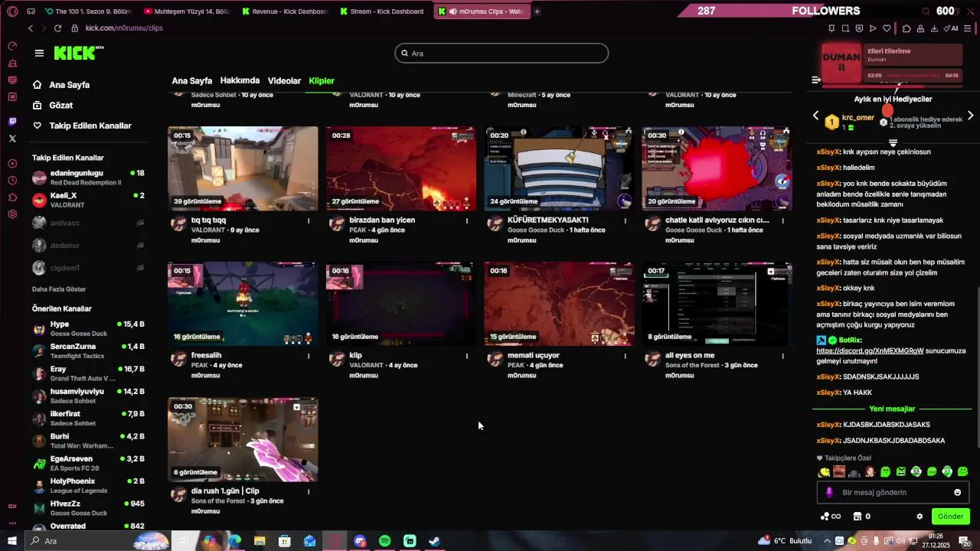Collapse the gifters leaderboard with down chevron
This screenshot has height=551, width=980.
893,143
